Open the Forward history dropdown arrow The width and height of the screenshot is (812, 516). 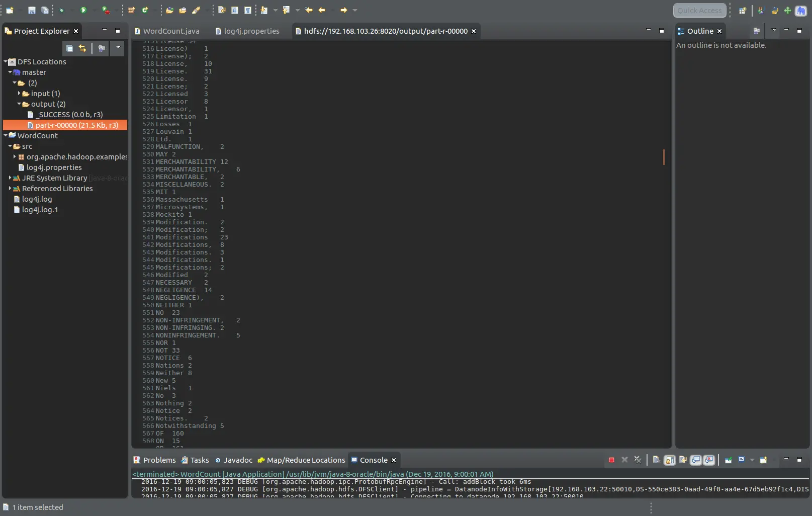pyautogui.click(x=355, y=10)
